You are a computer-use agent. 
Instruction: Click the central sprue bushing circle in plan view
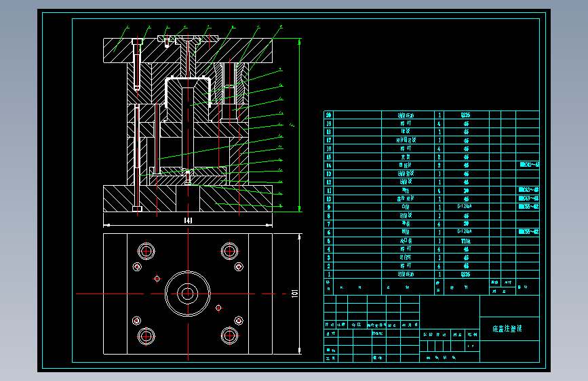point(187,294)
